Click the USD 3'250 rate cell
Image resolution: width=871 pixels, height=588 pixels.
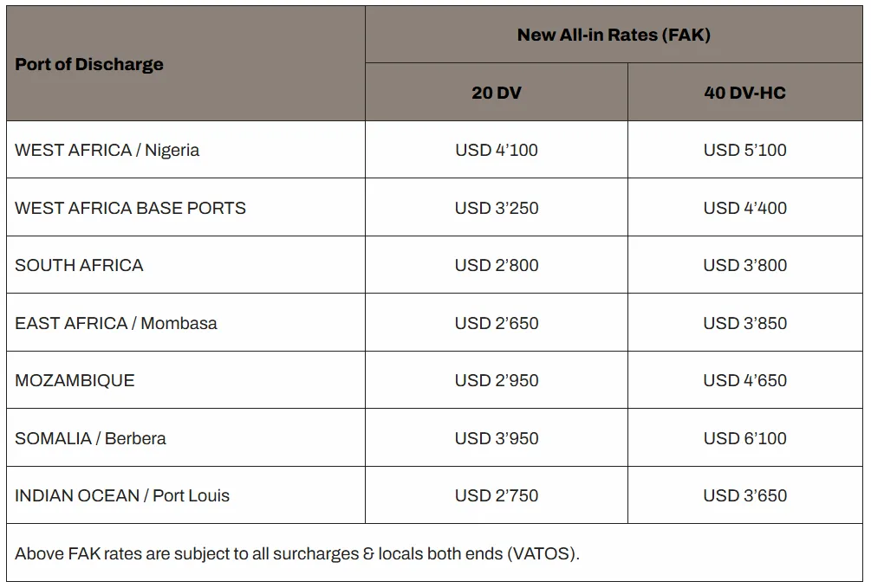coord(497,208)
